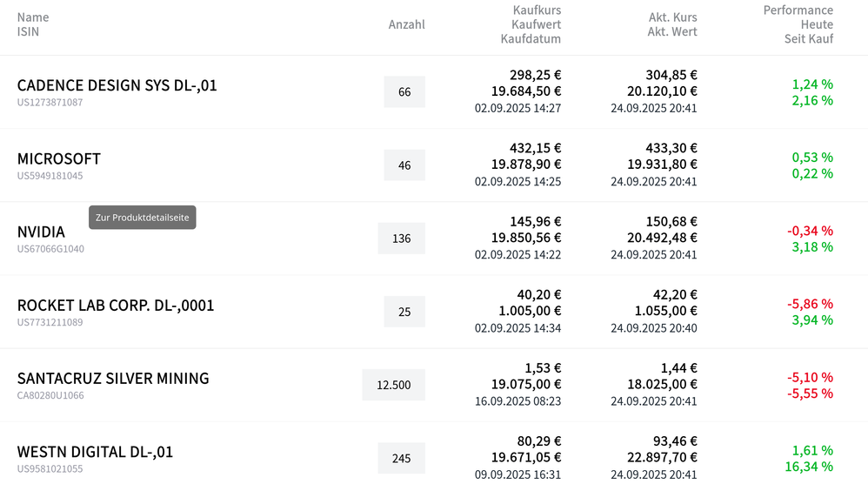Open ROCKET LAB CORP. DL-,0001 link

click(115, 306)
